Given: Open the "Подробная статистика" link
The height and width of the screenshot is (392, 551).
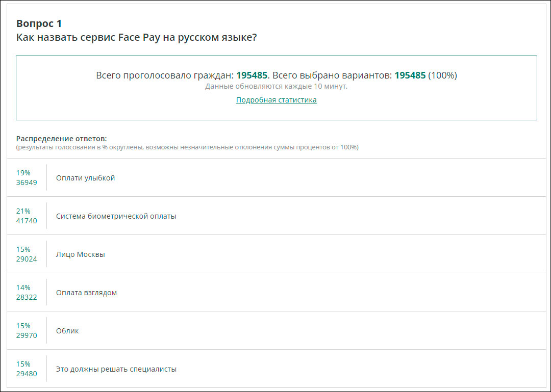Looking at the screenshot, I should tap(276, 100).
